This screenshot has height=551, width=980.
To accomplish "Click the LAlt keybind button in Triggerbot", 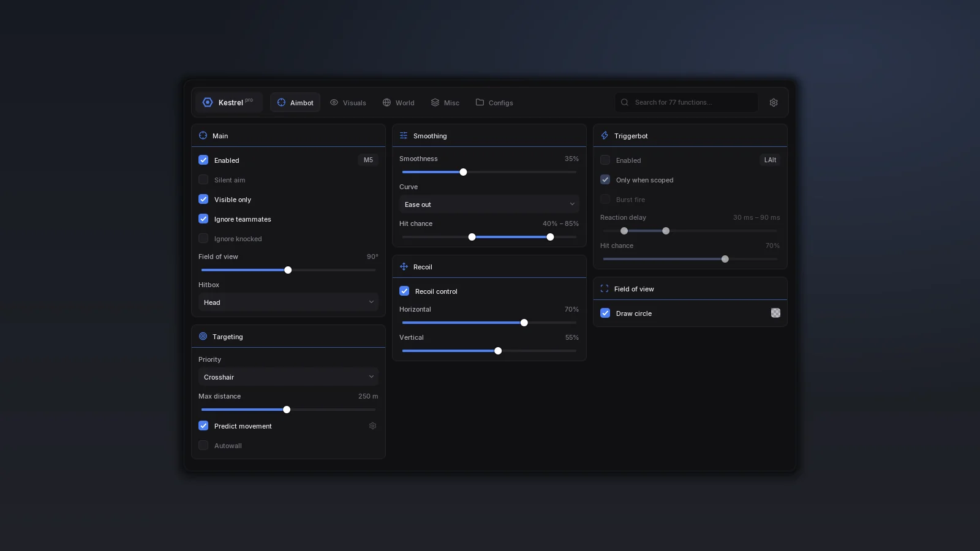I will [x=770, y=160].
